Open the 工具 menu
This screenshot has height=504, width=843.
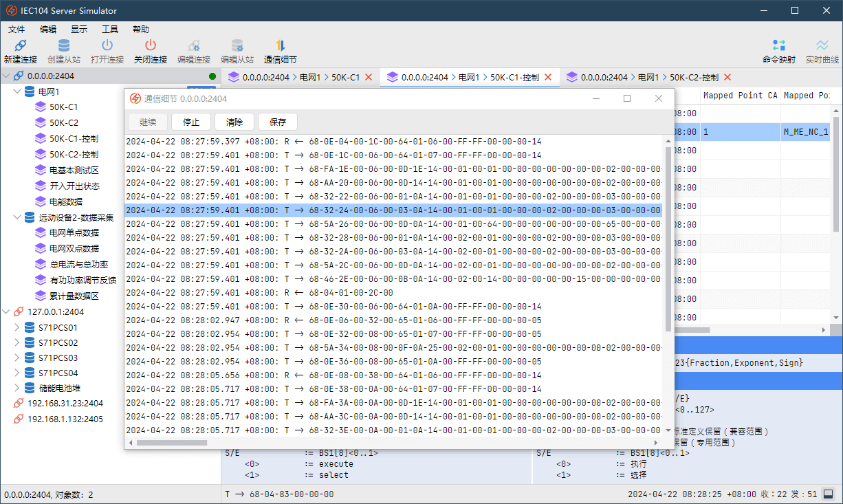[110, 30]
